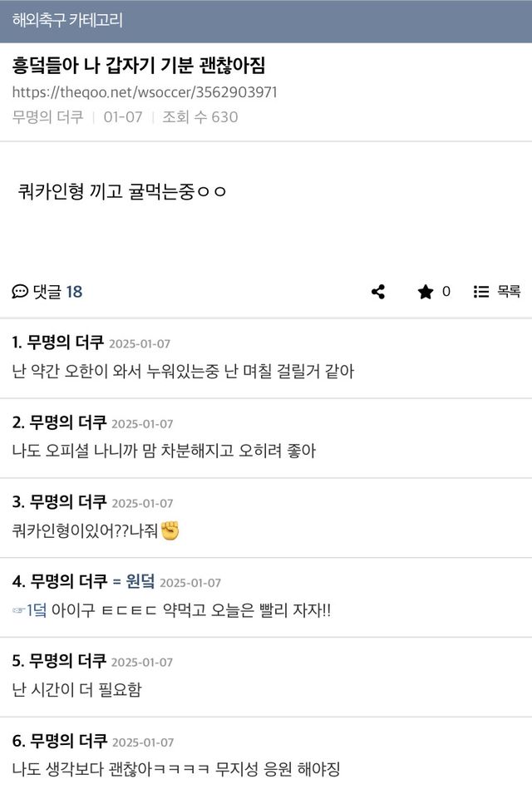Open the 해외축구 카테고리 header
532x789 pixels.
pos(67,21)
